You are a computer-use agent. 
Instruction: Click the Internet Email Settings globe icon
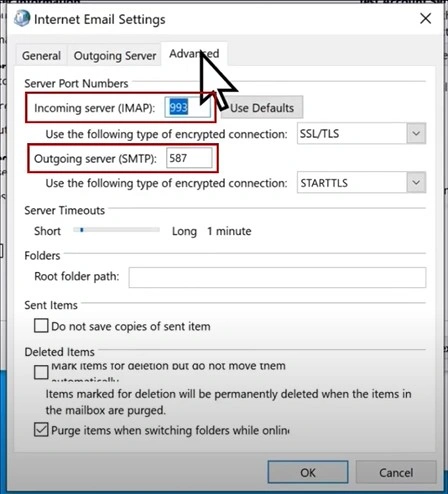click(x=22, y=18)
